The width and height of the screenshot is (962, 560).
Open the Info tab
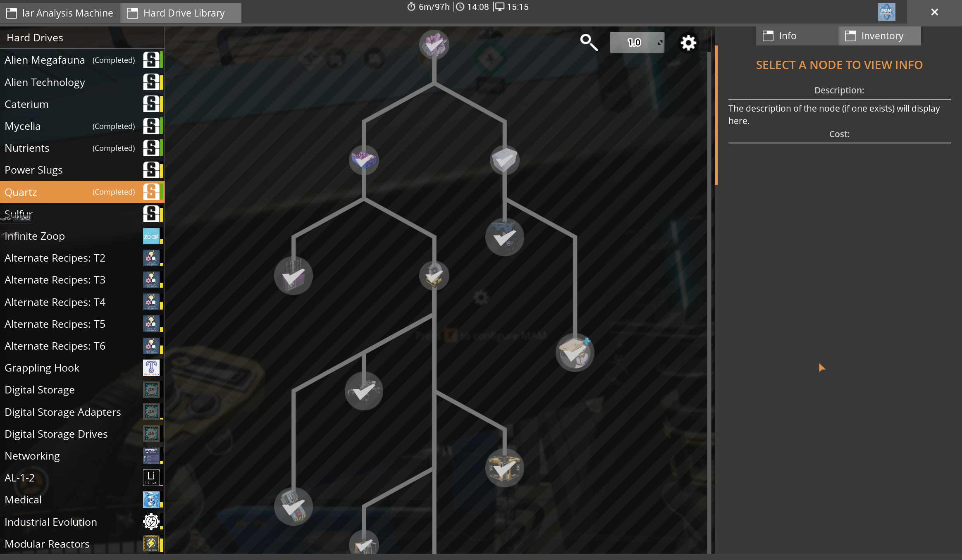click(x=797, y=36)
